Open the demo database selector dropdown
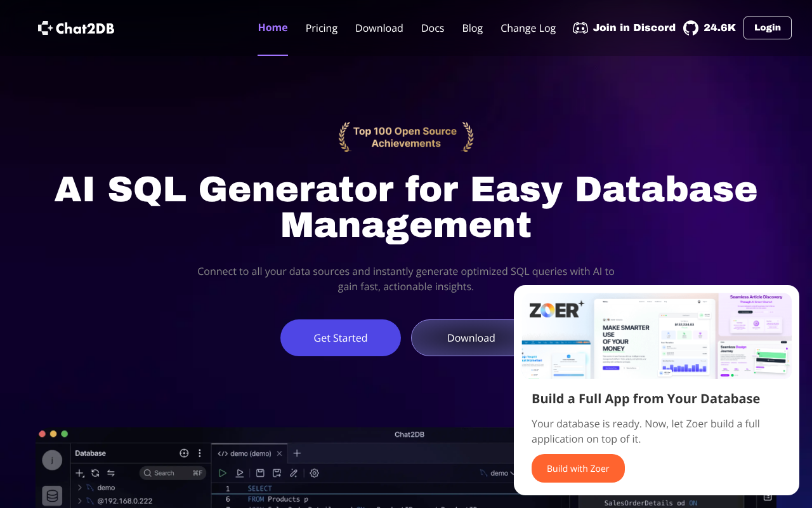Viewport: 812px width, 508px height. click(498, 473)
